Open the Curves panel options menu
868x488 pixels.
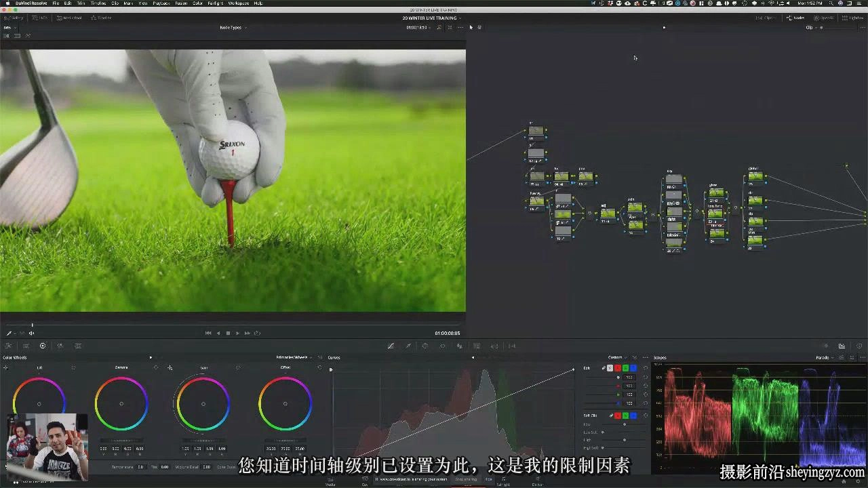coord(646,357)
